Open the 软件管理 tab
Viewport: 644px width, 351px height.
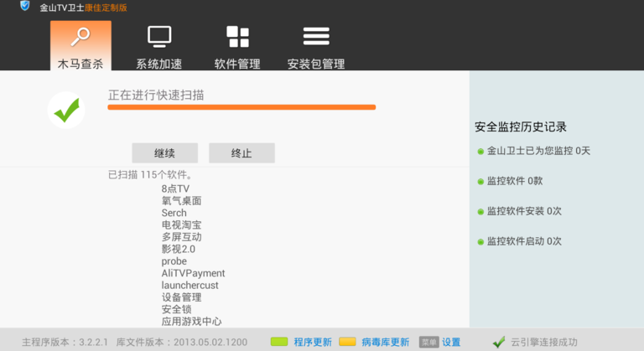(237, 47)
